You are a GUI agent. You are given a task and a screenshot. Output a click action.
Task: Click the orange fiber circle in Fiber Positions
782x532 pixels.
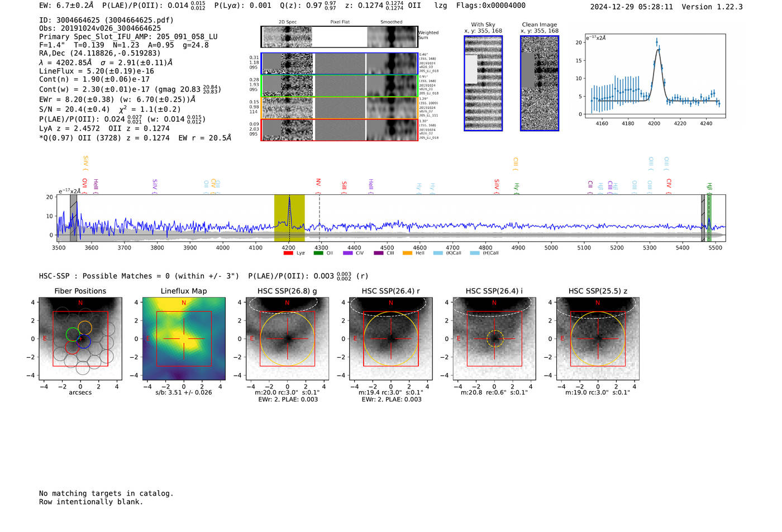click(85, 328)
